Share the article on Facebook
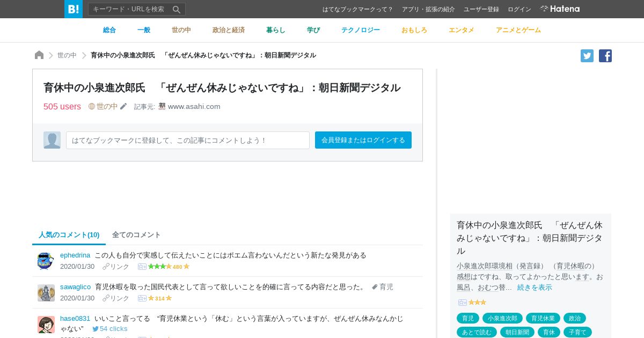The width and height of the screenshot is (644, 338). pyautogui.click(x=605, y=56)
